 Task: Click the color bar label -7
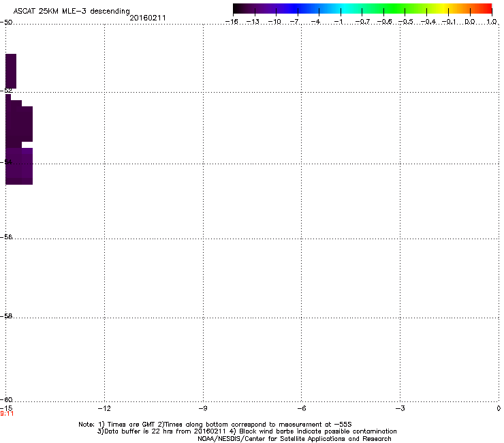point(294,22)
